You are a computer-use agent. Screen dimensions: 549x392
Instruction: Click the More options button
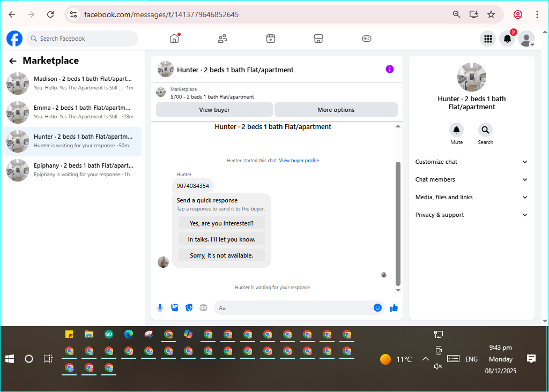pos(336,110)
